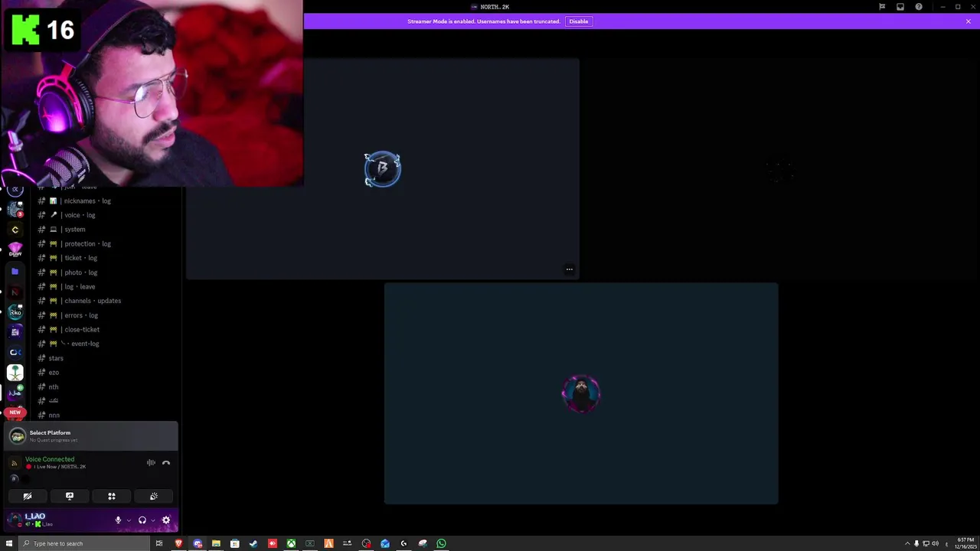Switch to the Saudi emblem server icon
Image resolution: width=980 pixels, height=551 pixels.
tap(15, 373)
